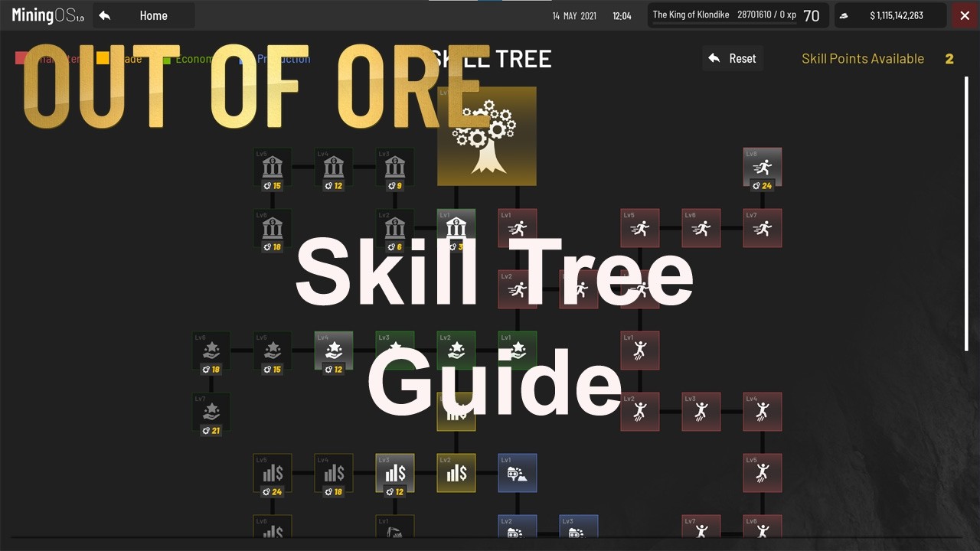
Task: Click the date 14 MAY 2021
Action: coord(575,16)
